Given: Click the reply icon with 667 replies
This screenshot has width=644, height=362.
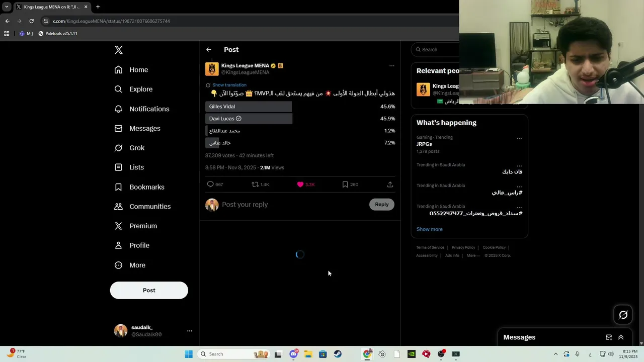Looking at the screenshot, I should (x=210, y=185).
